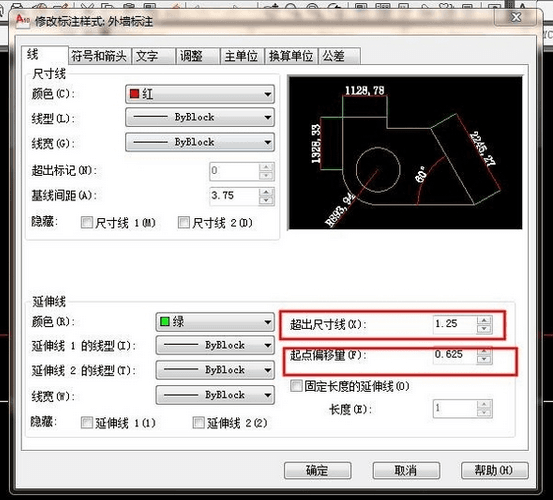The image size is (553, 500).
Task: Click the 取消 button
Action: point(406,470)
